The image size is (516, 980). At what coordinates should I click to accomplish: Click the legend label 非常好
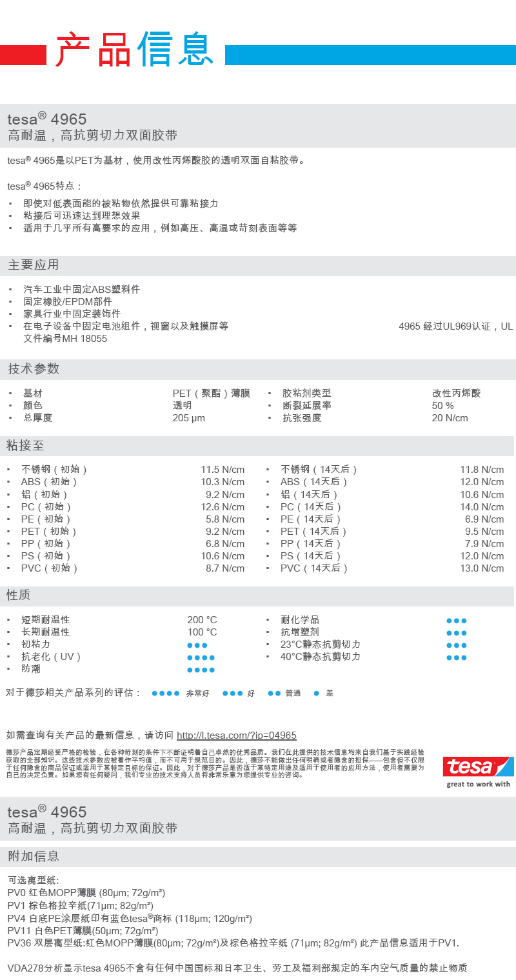[197, 693]
